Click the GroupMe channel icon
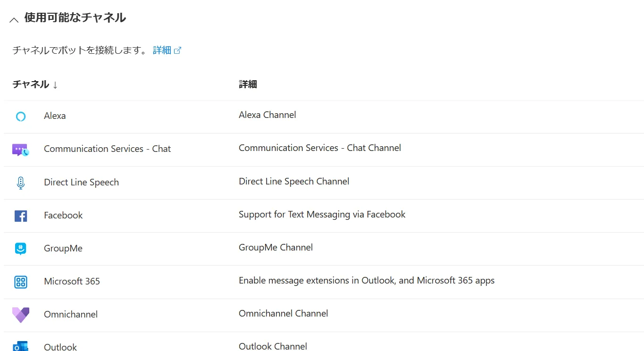This screenshot has width=644, height=351. coord(20,249)
